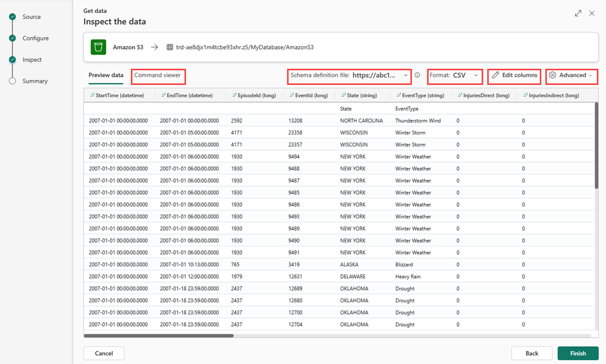The width and height of the screenshot is (606, 364).
Task: Click the EndTime column type icon
Action: click(x=163, y=95)
